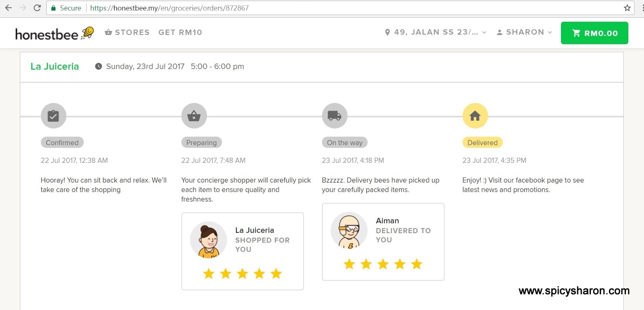This screenshot has height=310, width=644.
Task: Give Aiman a one-star rating
Action: 349,264
